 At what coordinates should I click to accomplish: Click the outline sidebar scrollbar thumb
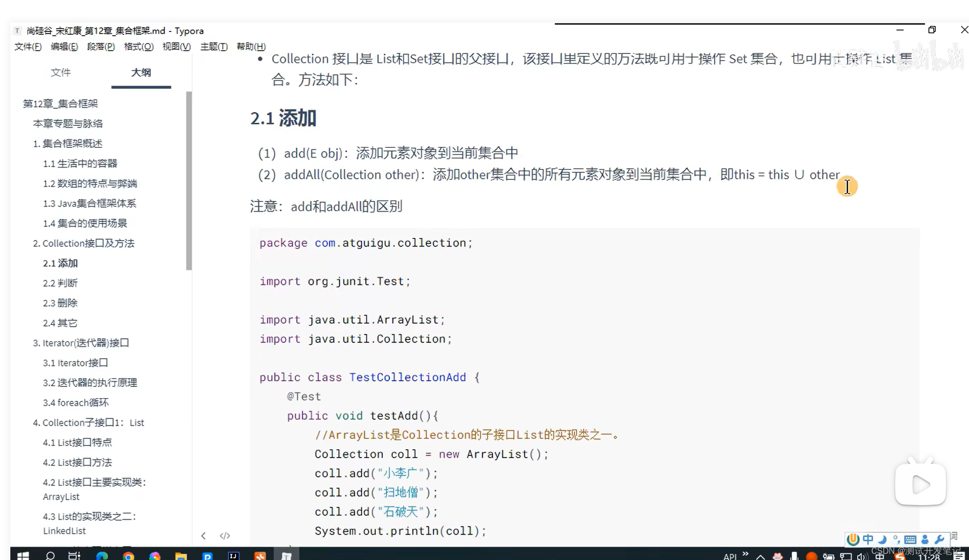pos(189,181)
